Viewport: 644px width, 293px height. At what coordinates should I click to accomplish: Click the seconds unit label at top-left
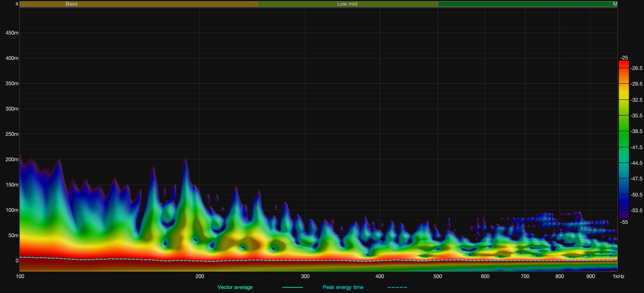coord(17,4)
